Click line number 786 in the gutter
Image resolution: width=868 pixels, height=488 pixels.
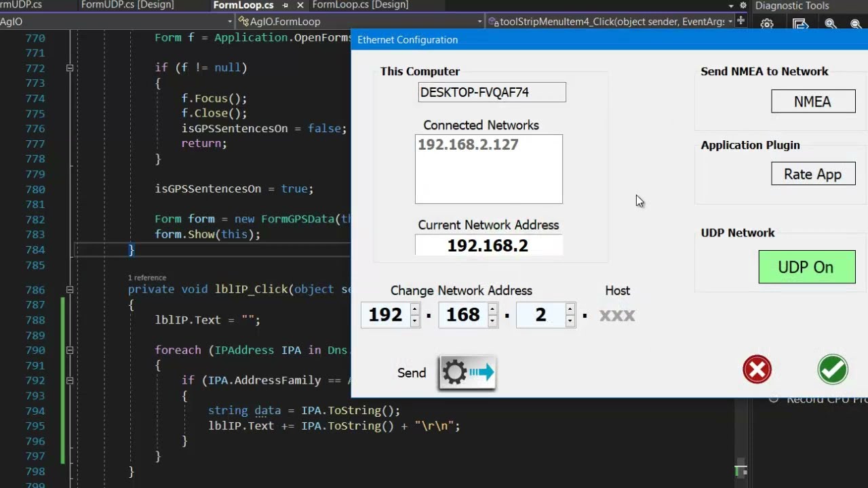tap(35, 289)
